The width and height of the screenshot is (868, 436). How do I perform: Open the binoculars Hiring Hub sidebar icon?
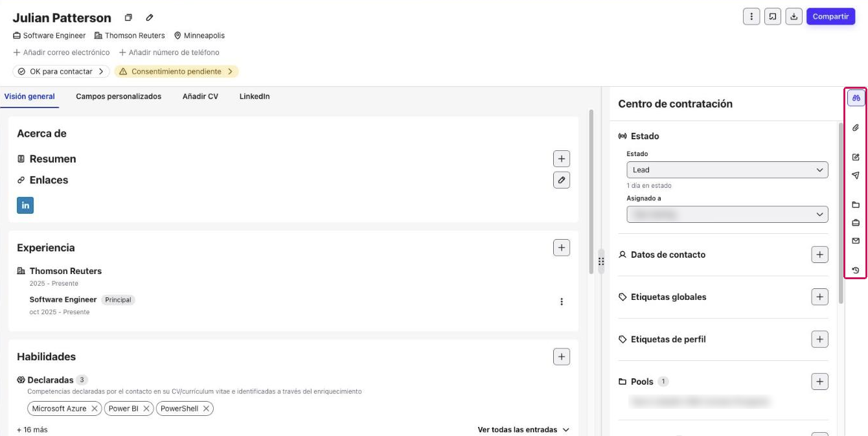(x=856, y=98)
